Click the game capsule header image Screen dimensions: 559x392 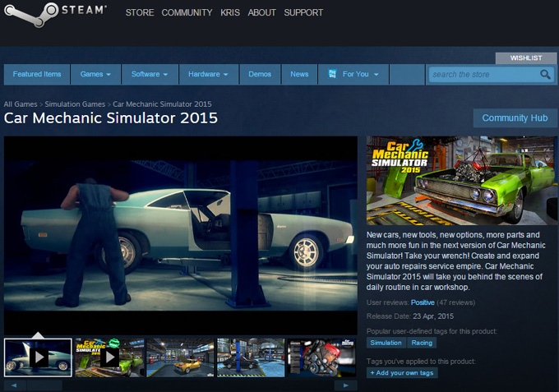pos(462,181)
